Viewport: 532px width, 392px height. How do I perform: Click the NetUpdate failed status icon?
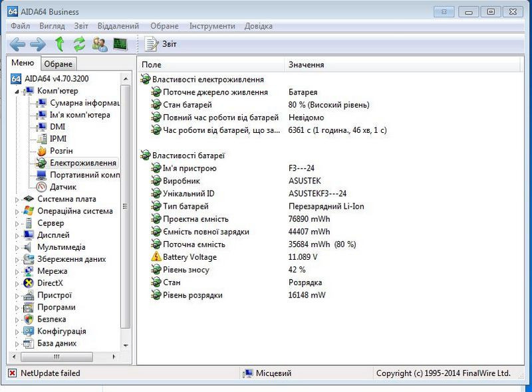point(12,373)
